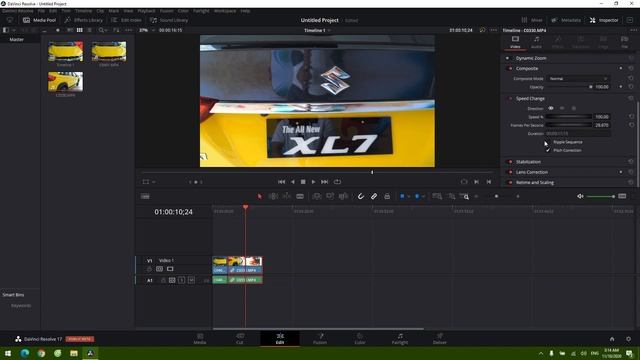Screen dimensions: 640x360
Task: Toggle the Inspector panel button
Action: [x=604, y=20]
